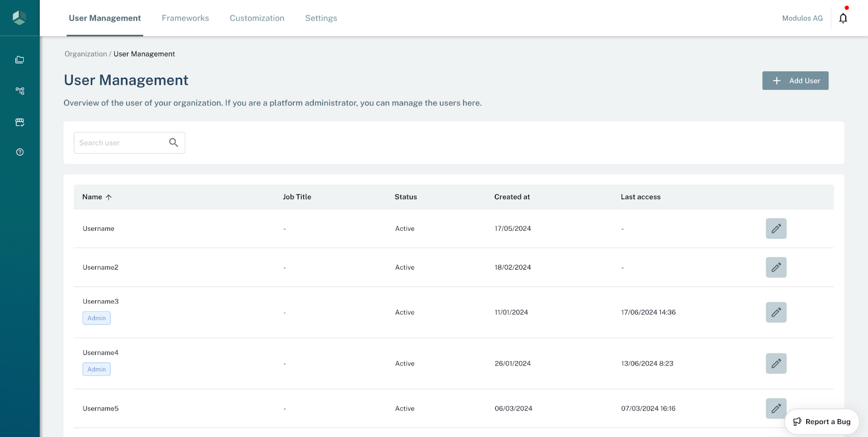The image size is (868, 437).
Task: Select the Username5 name cell
Action: (100, 408)
